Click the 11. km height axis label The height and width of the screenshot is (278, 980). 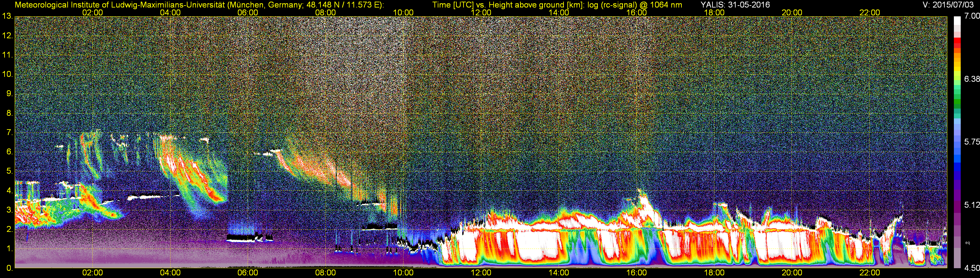(8, 55)
